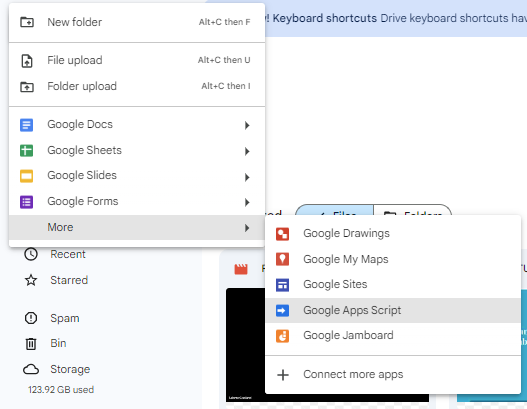Click the Google My Maps pin icon

tap(282, 259)
